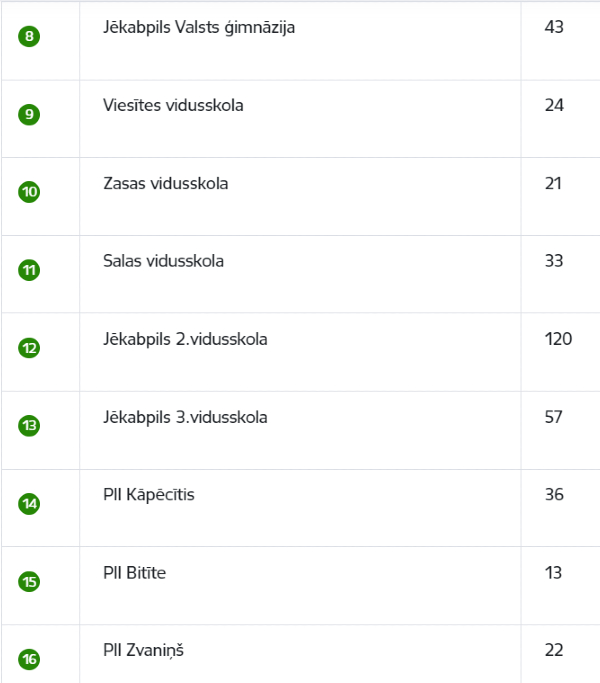Open Salas vidusskola entry

(163, 261)
